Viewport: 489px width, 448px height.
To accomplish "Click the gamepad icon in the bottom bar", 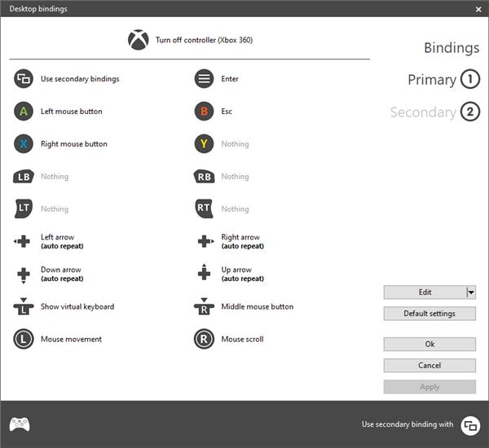I will pos(20,424).
